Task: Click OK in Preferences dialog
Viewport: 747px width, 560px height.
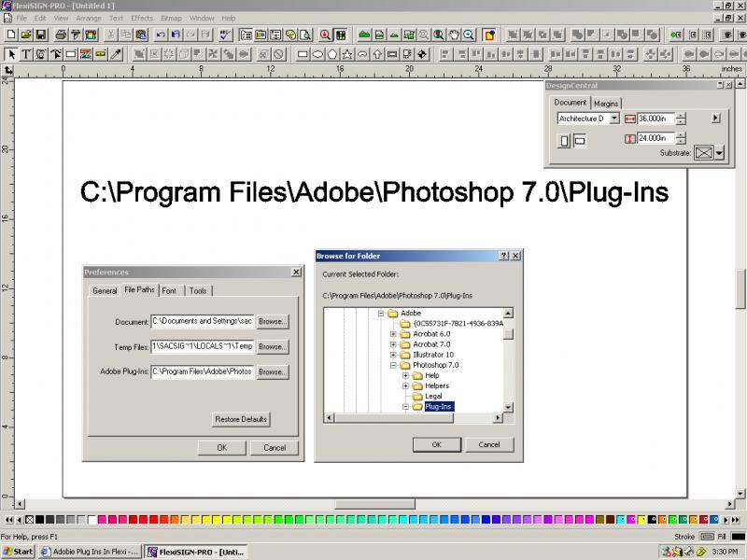Action: click(222, 448)
